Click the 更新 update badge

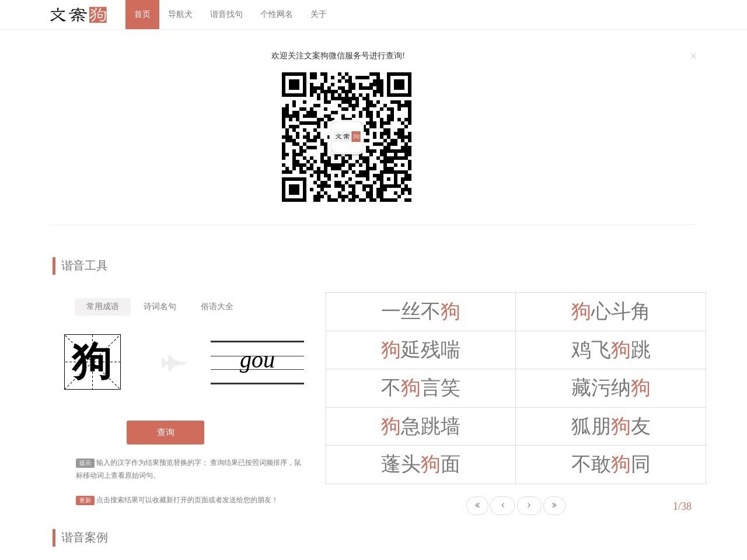click(x=84, y=500)
